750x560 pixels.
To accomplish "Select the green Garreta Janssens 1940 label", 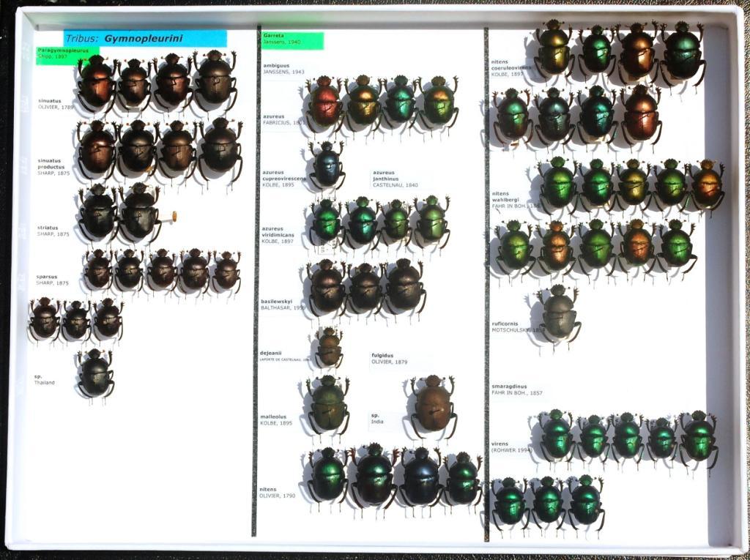I will coord(292,40).
